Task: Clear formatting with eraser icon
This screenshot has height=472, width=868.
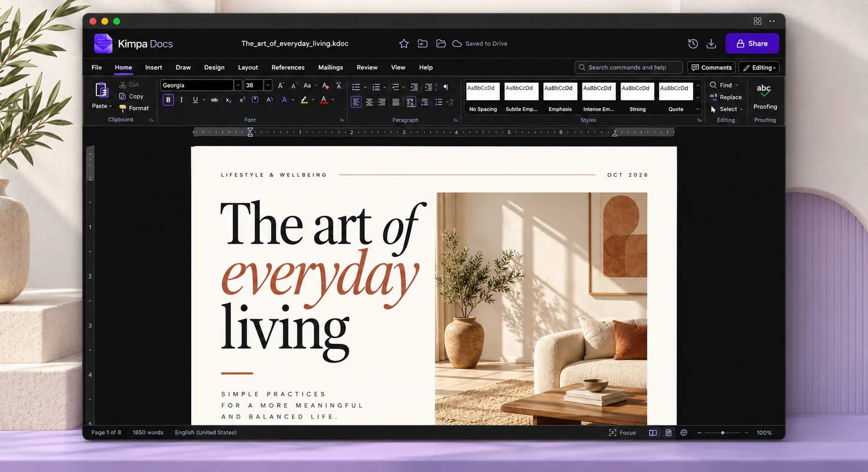Action: pyautogui.click(x=326, y=85)
